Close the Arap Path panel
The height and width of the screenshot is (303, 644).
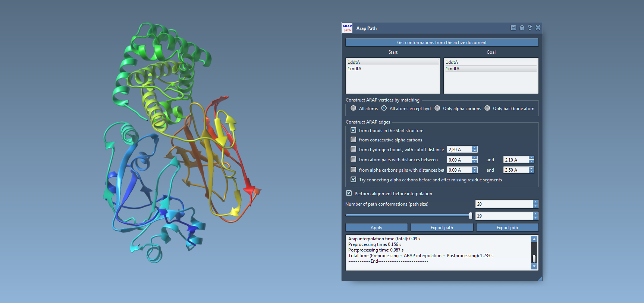538,28
